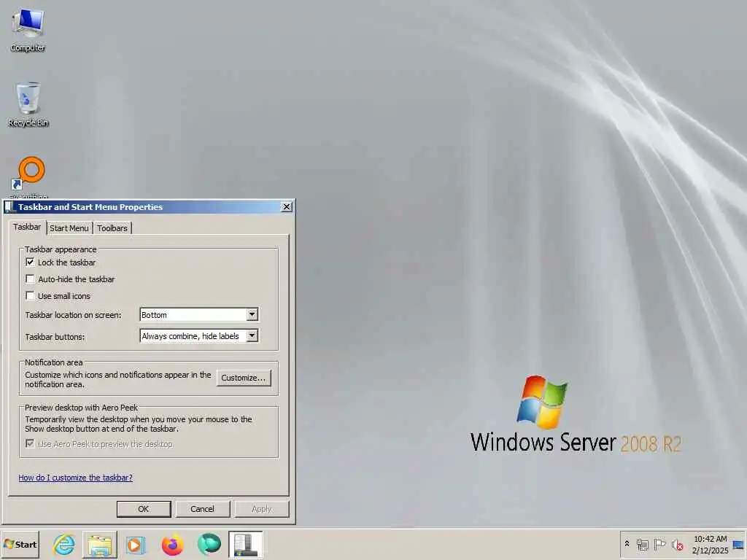Viewport: 747px width, 560px height.
Task: Click the Customize... notification area button
Action: (x=244, y=378)
